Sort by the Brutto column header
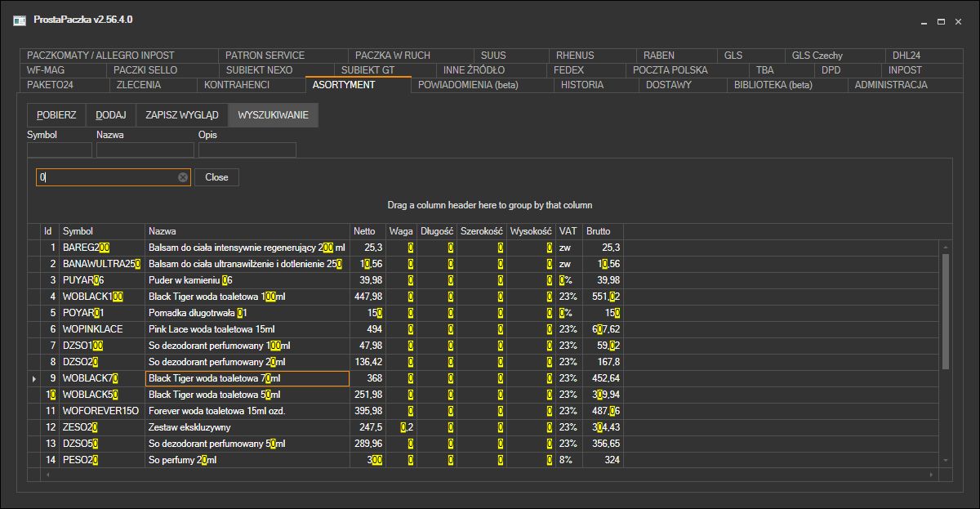Screen dimensions: 980x509 click(603, 231)
